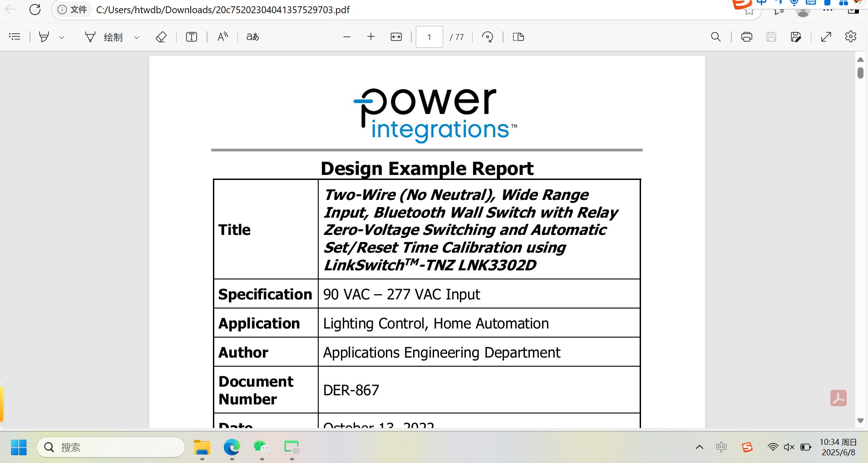
Task: Rotate the PDF page
Action: (x=488, y=37)
